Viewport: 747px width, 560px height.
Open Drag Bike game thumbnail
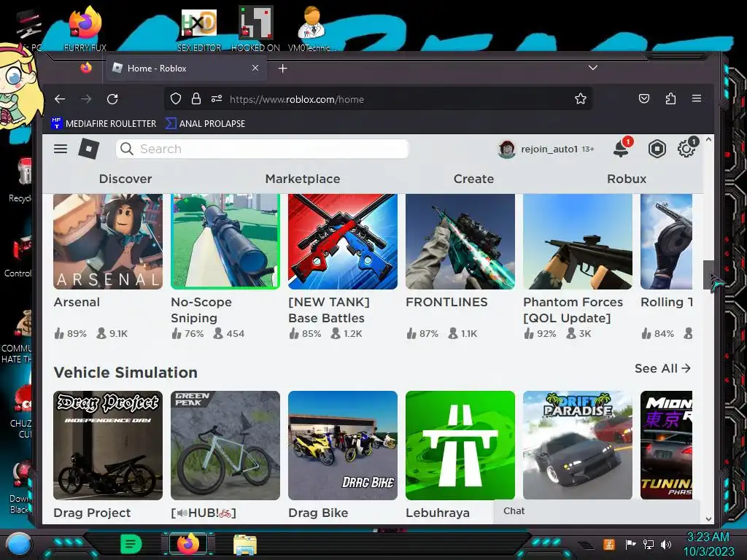click(x=343, y=446)
